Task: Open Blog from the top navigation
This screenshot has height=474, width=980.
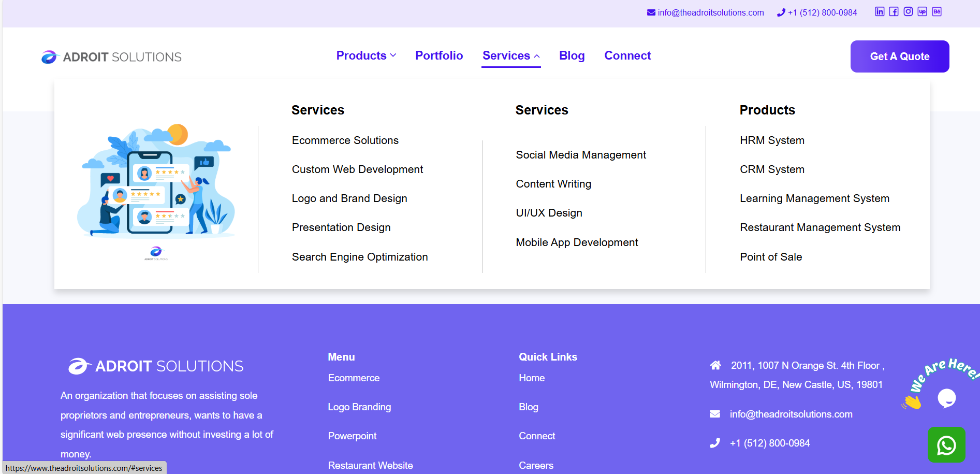Action: tap(572, 55)
